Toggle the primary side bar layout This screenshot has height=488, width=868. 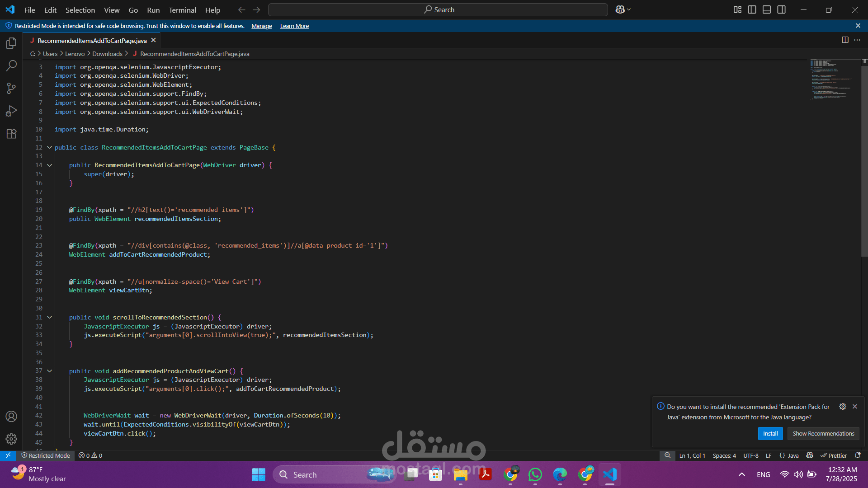(752, 9)
